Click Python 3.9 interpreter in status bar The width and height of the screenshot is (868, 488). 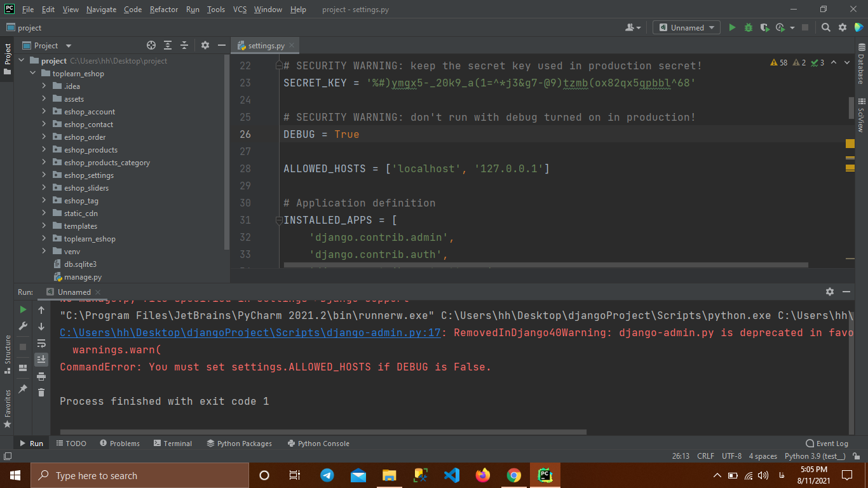point(815,456)
